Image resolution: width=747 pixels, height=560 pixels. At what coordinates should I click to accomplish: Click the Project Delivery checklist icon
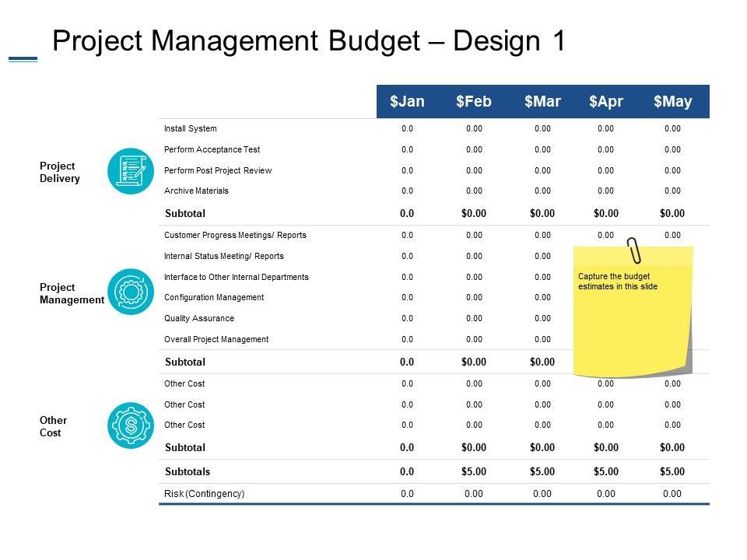(132, 171)
